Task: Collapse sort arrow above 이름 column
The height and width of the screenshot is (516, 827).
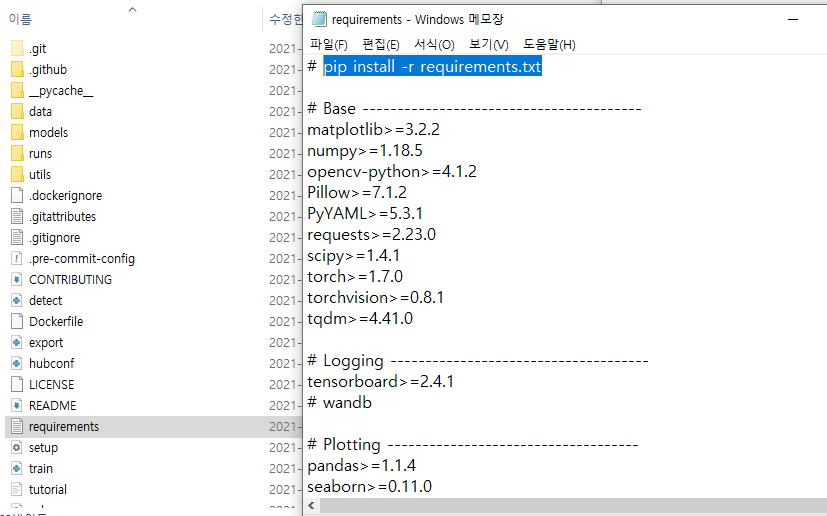Action: pos(133,9)
